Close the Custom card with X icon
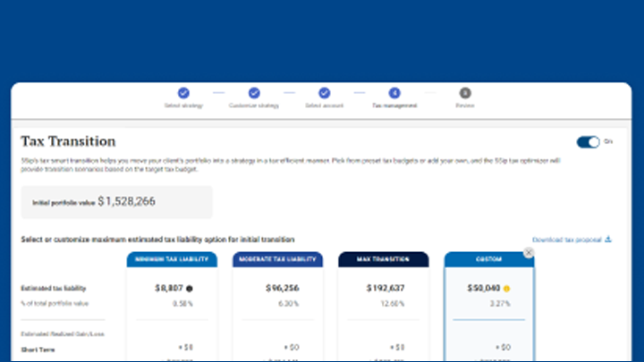 click(x=529, y=253)
